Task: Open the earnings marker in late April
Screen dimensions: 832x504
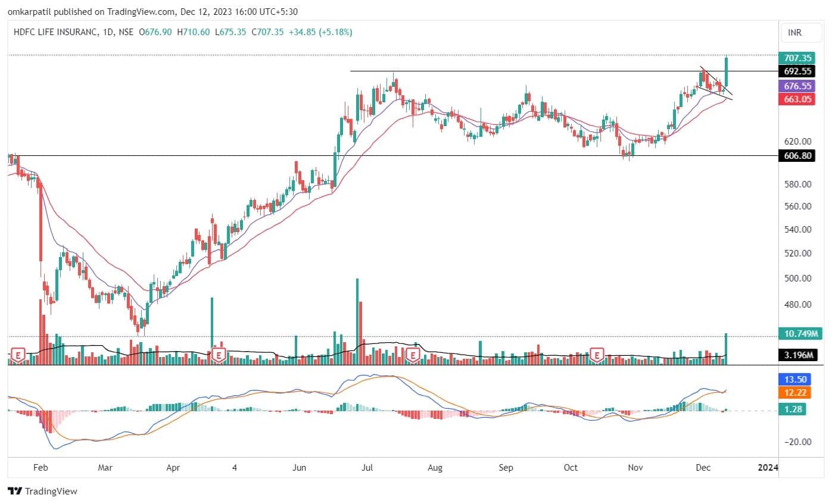Action: tap(219, 356)
